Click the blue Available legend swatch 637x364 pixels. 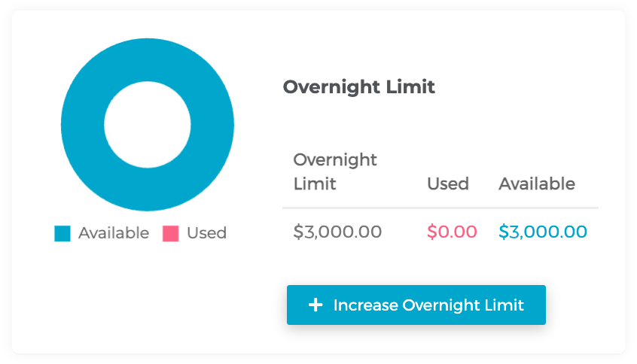(62, 234)
